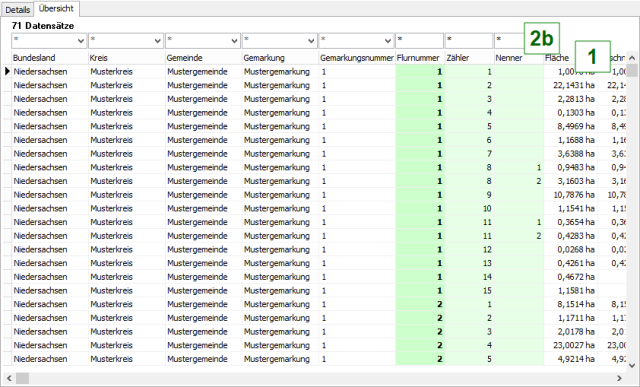Click the vertical scrollbar down arrow
Viewport: 640px width, 387px height.
pos(632,365)
